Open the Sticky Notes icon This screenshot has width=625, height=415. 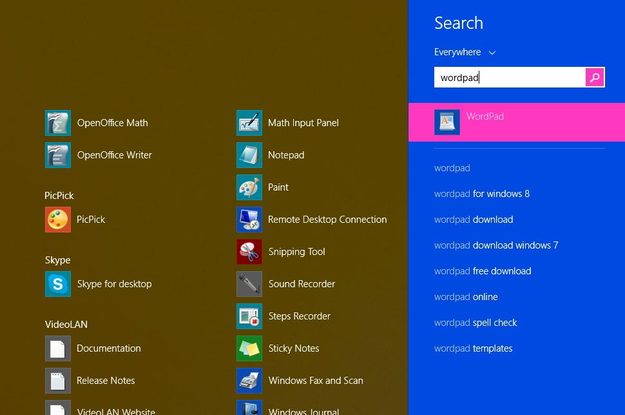[249, 348]
